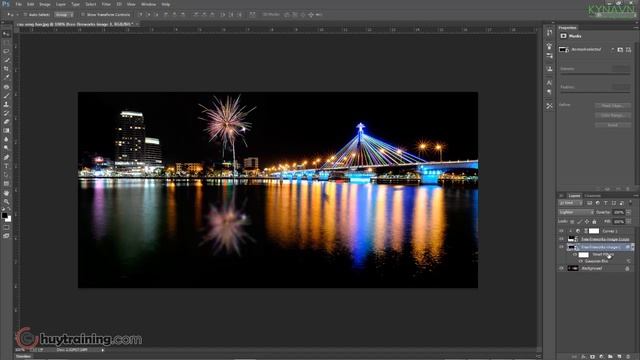Select the Clone Stamp tool
640x360 pixels.
coord(6,104)
